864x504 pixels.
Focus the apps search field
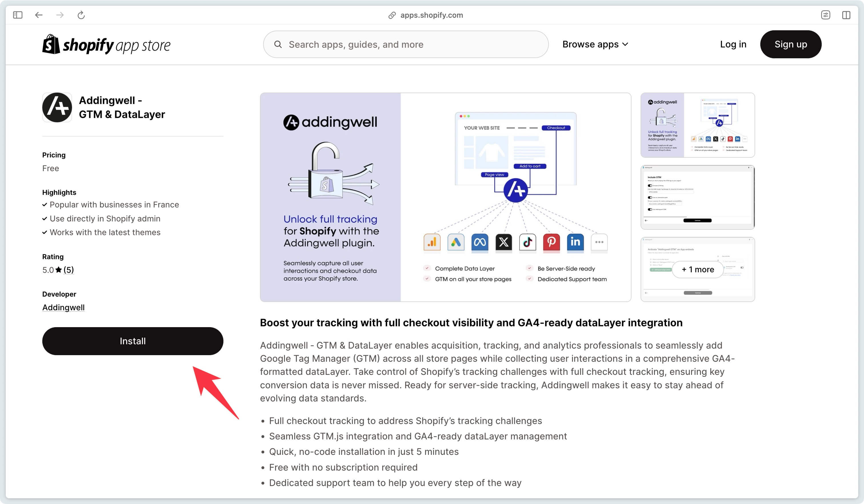[x=406, y=44]
